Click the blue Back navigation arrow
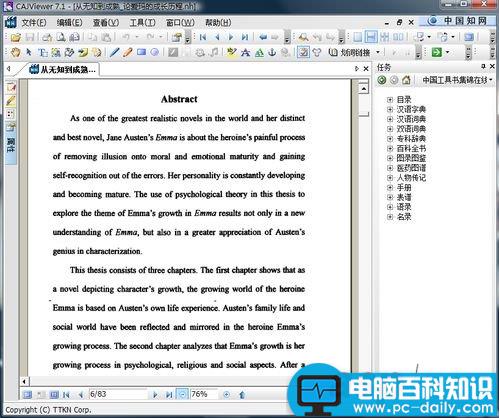The height and width of the screenshot is (418, 499). tap(263, 37)
